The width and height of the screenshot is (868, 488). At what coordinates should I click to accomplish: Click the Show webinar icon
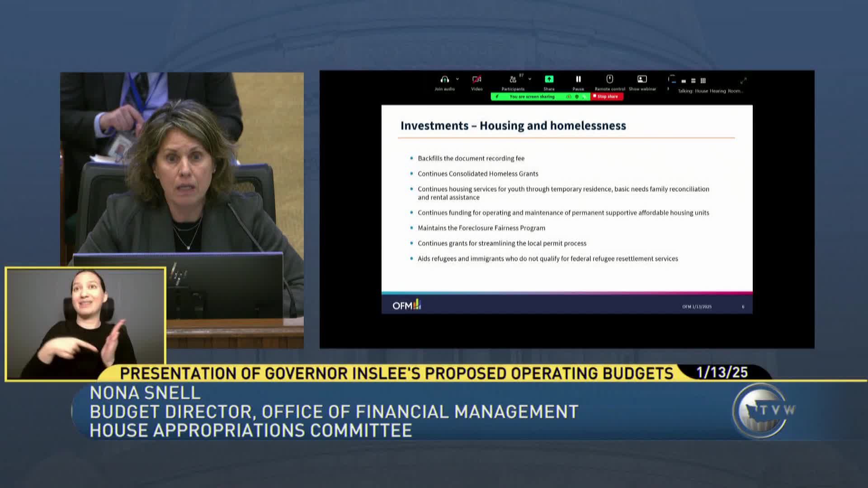pyautogui.click(x=642, y=80)
